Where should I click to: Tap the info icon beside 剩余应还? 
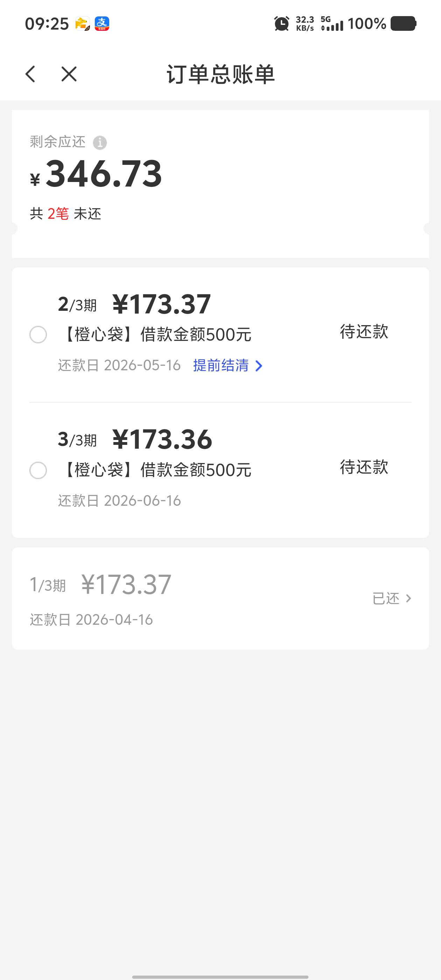(100, 143)
